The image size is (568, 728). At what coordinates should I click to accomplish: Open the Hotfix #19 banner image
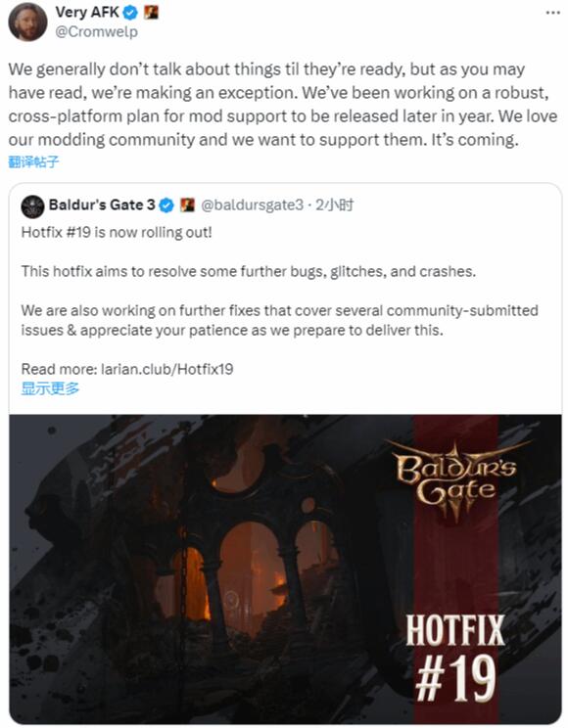(285, 569)
